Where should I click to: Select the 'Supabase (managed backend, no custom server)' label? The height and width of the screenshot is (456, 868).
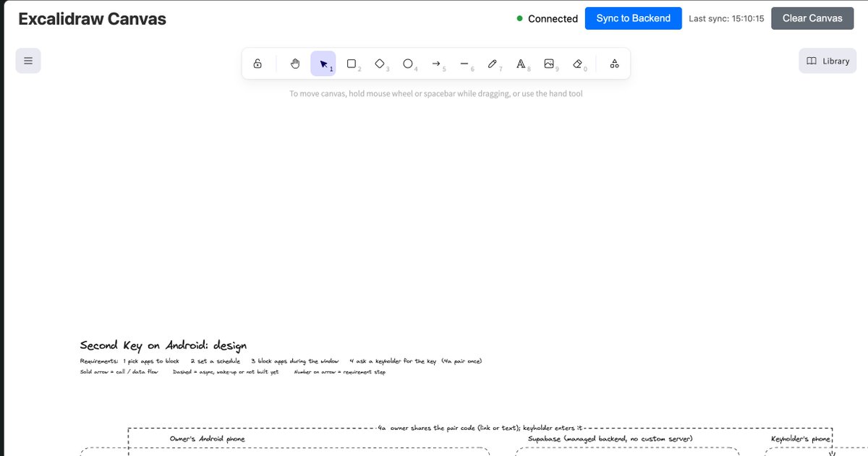pyautogui.click(x=610, y=439)
